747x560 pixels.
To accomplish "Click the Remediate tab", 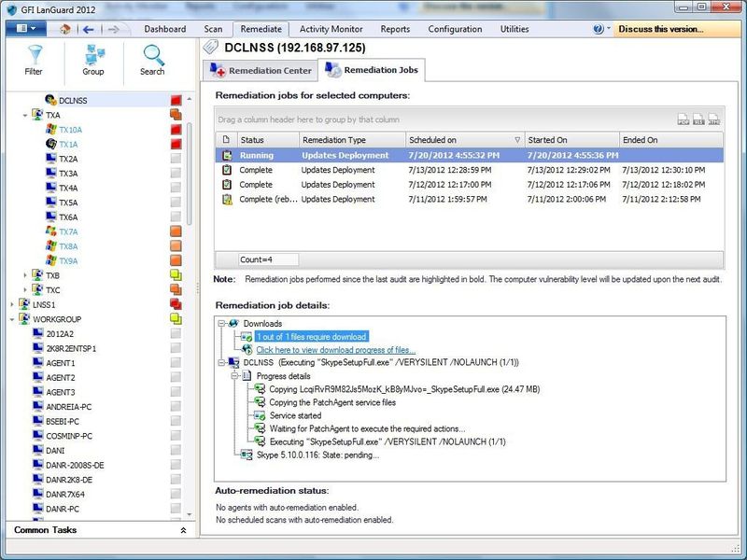I will 261,29.
